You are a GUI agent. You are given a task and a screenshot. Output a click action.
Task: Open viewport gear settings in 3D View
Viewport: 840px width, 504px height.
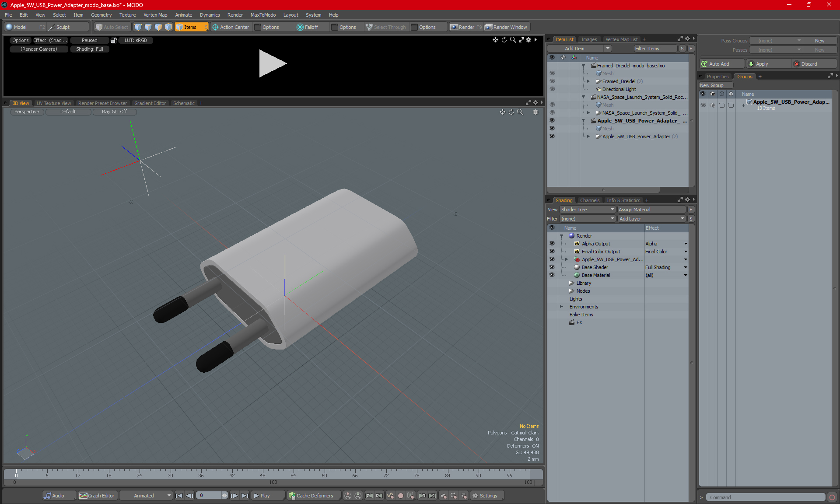[x=535, y=112]
